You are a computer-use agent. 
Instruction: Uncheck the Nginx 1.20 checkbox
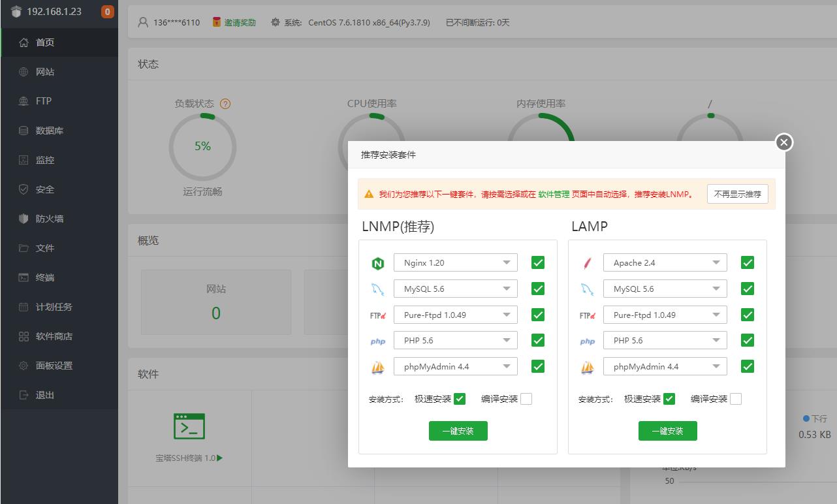(x=538, y=262)
